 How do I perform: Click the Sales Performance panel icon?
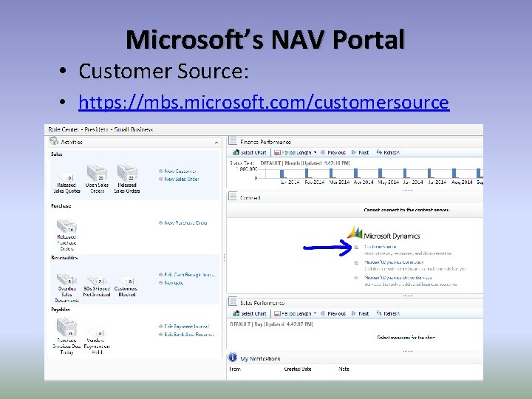point(233,301)
